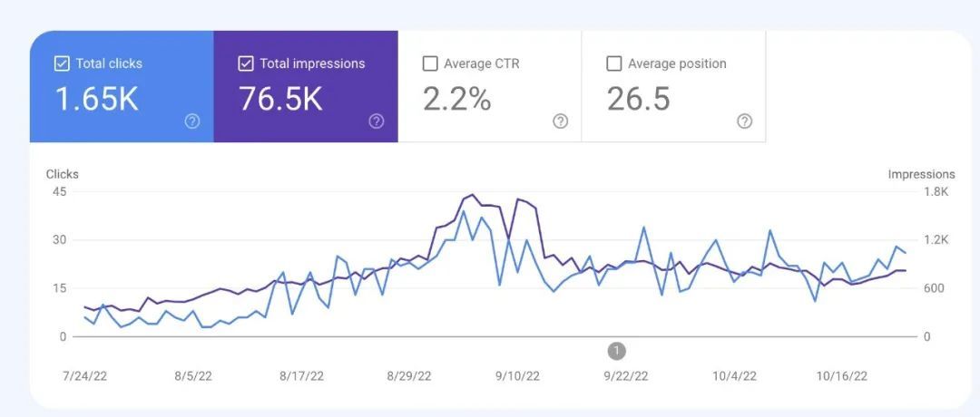
Task: Enable the Average position checkbox
Action: point(614,63)
